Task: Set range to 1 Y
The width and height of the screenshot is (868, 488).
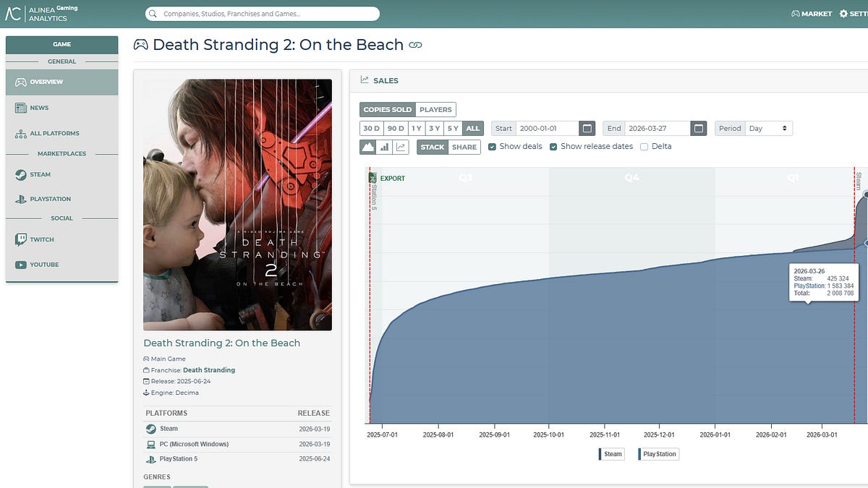Action: (416, 128)
